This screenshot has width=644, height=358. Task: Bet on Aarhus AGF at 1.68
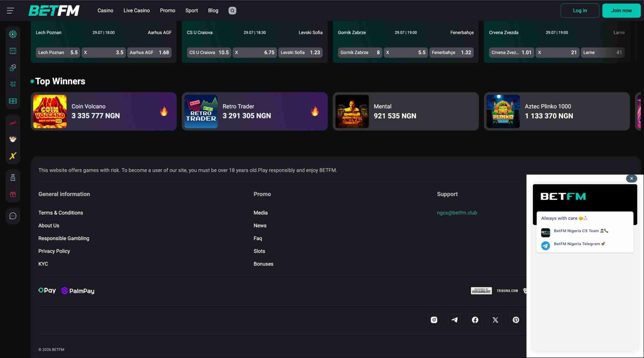click(x=149, y=52)
